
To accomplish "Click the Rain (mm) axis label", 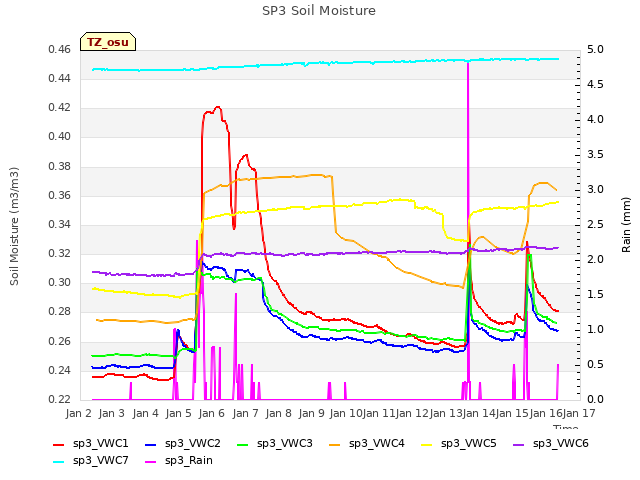I will pos(626,225).
